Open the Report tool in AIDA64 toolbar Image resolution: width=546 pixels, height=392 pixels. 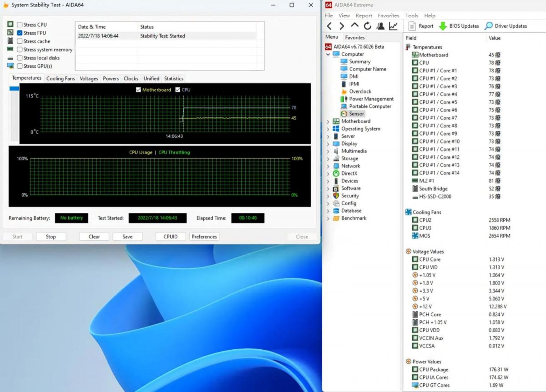(422, 26)
